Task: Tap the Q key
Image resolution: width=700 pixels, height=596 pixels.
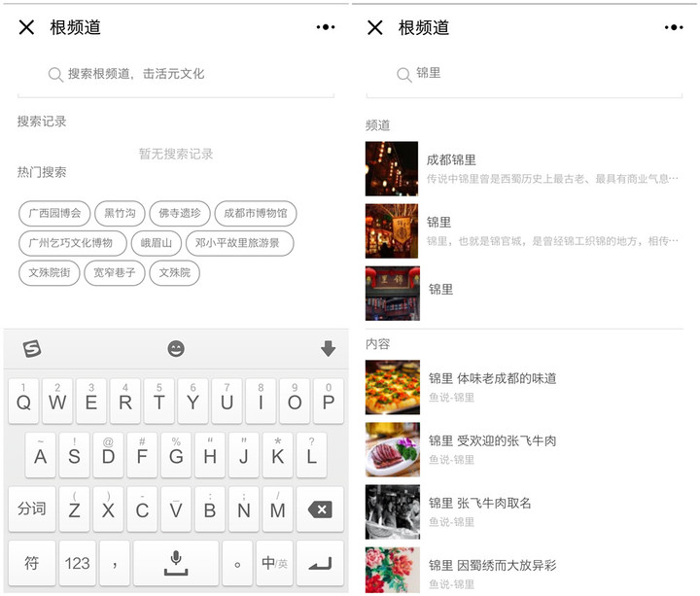Action: 23,402
